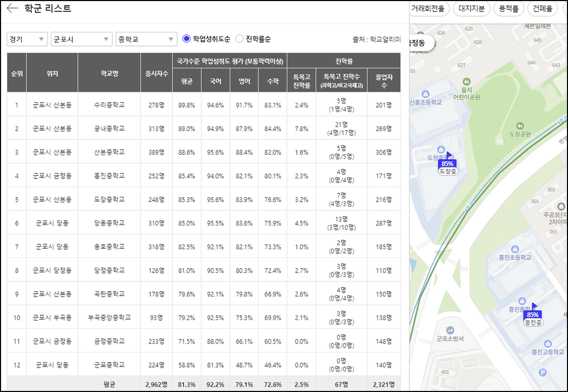
Task: Click the 출처 : 학교알리미 source text
Action: (377, 39)
